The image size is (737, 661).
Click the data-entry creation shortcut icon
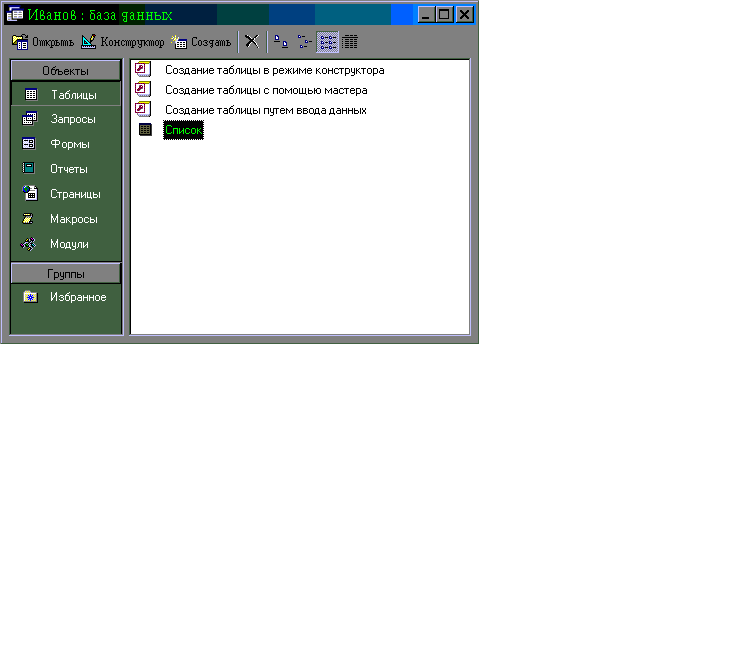tap(143, 109)
